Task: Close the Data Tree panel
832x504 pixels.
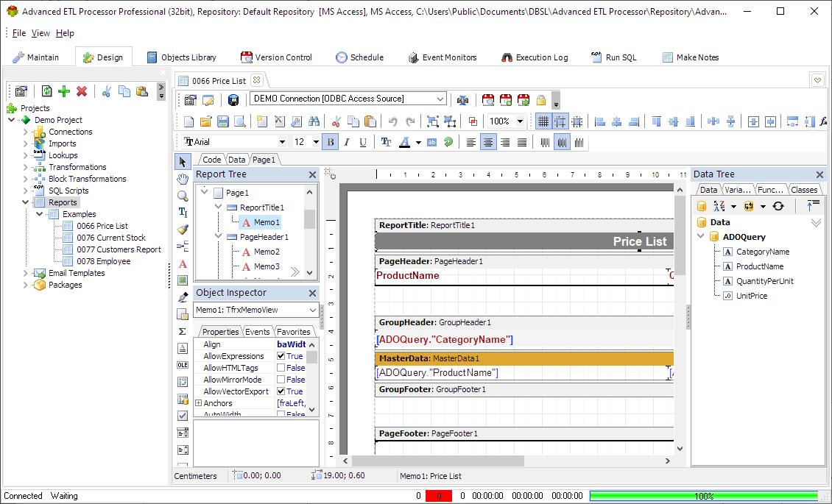Action: pyautogui.click(x=819, y=174)
